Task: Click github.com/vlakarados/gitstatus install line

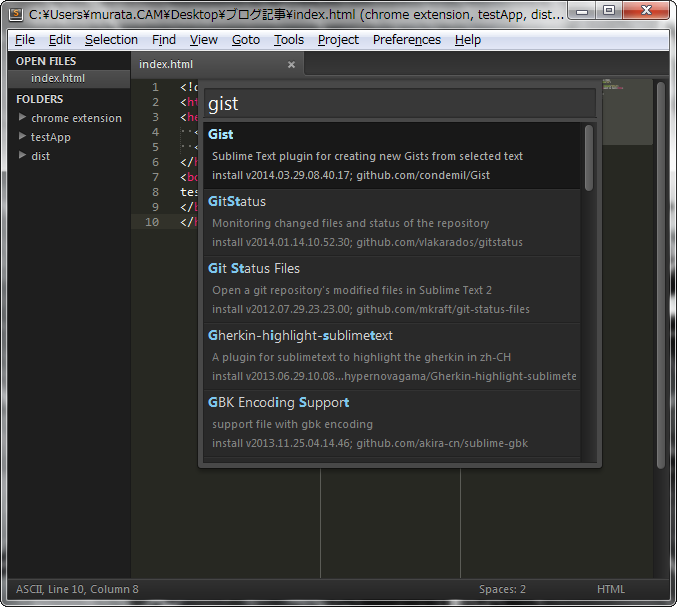Action: 367,242
